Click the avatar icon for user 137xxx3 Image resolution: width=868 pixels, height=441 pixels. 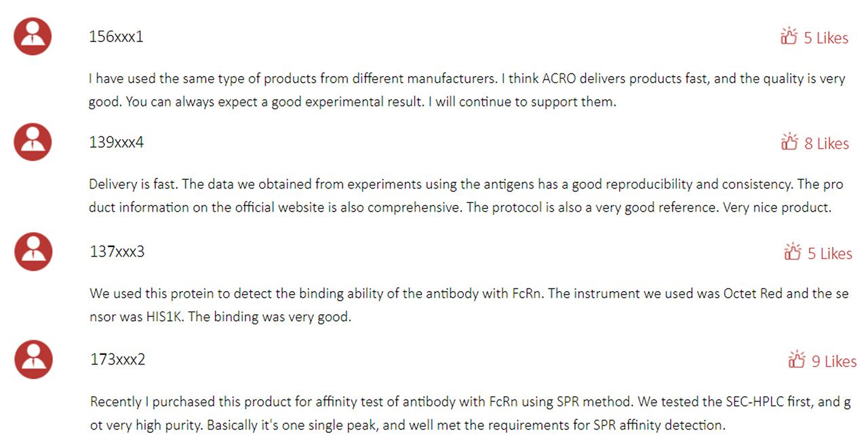pyautogui.click(x=33, y=251)
